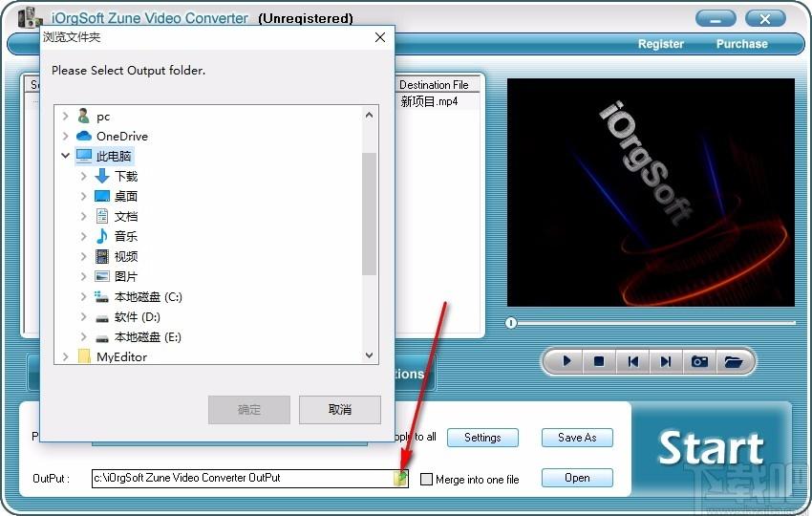
Task: Expand the MyEditor folder node
Action: [65, 356]
